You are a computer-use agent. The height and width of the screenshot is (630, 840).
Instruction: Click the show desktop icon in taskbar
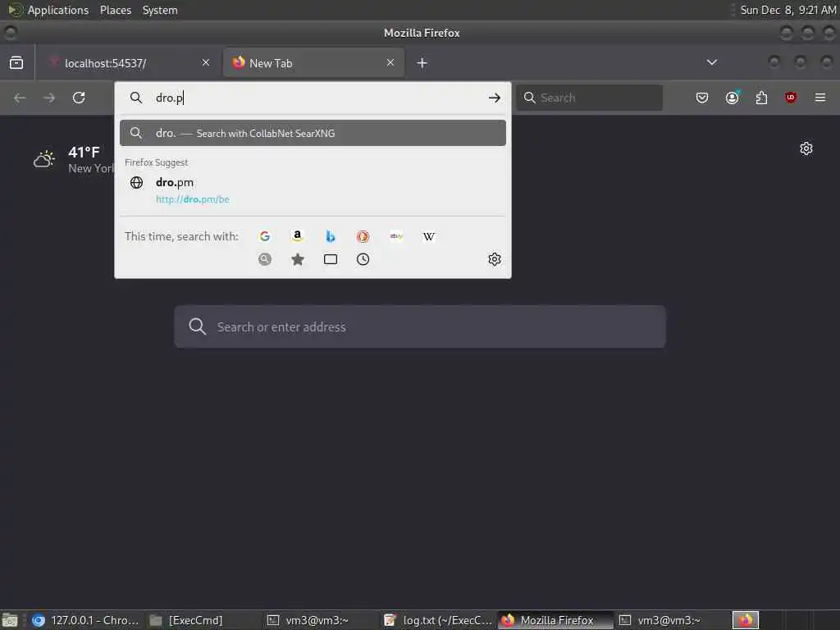10,620
